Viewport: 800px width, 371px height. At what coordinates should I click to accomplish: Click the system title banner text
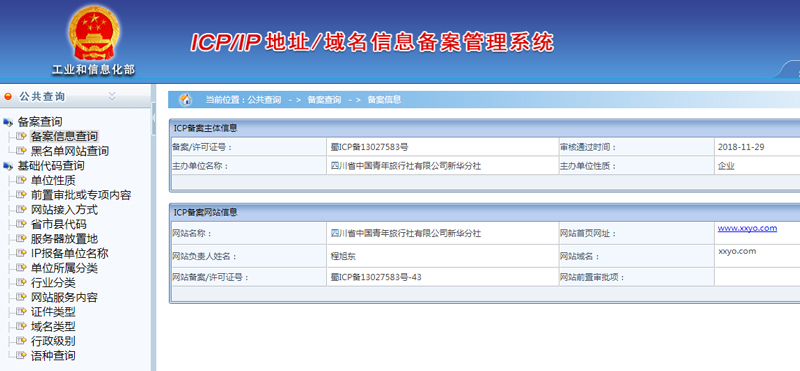coord(372,42)
